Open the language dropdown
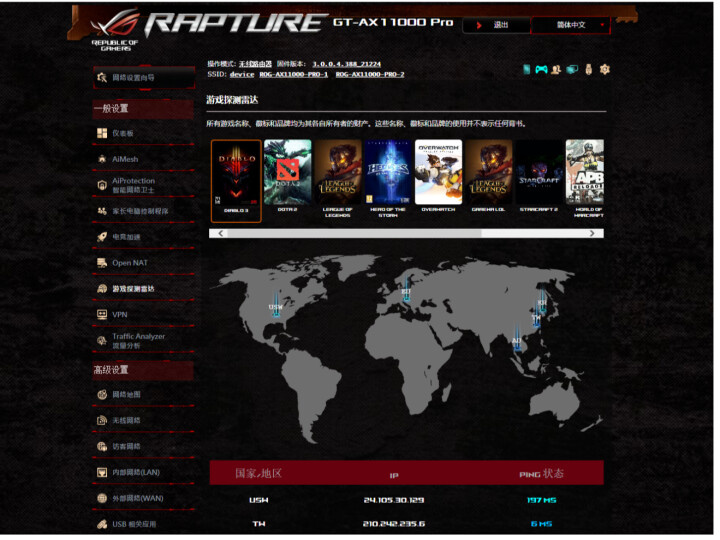The height and width of the screenshot is (540, 720). pyautogui.click(x=571, y=25)
